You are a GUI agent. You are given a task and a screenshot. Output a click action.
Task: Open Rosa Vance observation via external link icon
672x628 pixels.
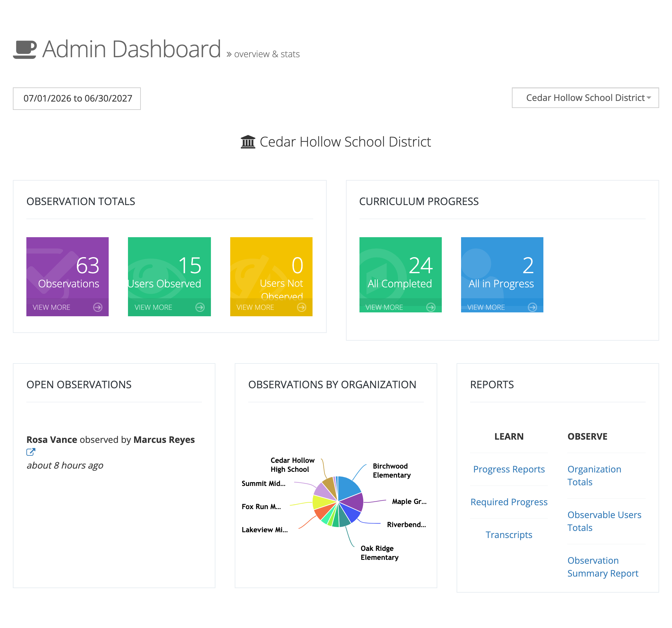(x=31, y=452)
